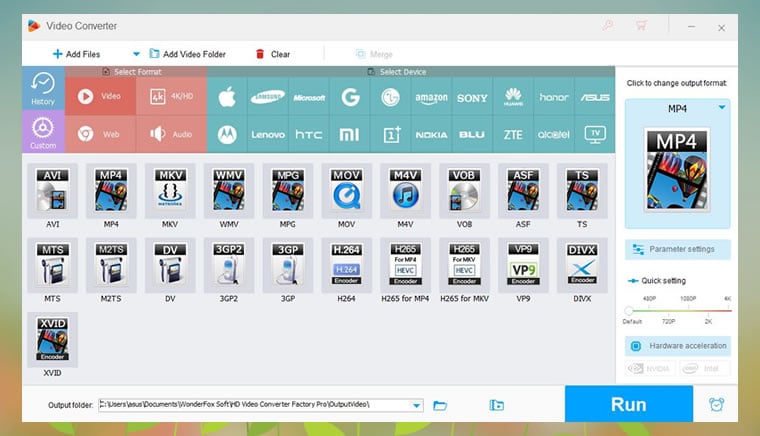Select the MP4 format in the grid
Viewport: 760px width, 436px height.
[111, 190]
